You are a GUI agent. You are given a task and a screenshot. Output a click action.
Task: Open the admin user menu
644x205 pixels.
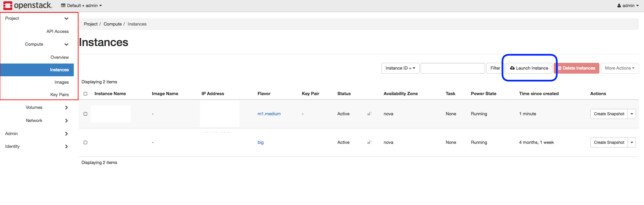coord(628,6)
